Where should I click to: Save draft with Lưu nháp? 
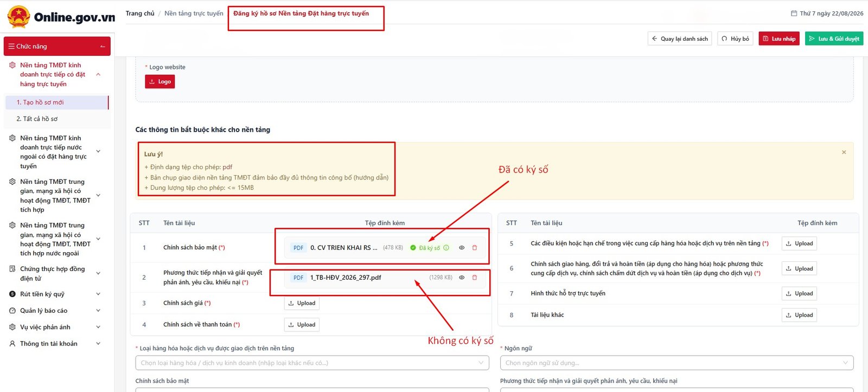coord(779,38)
